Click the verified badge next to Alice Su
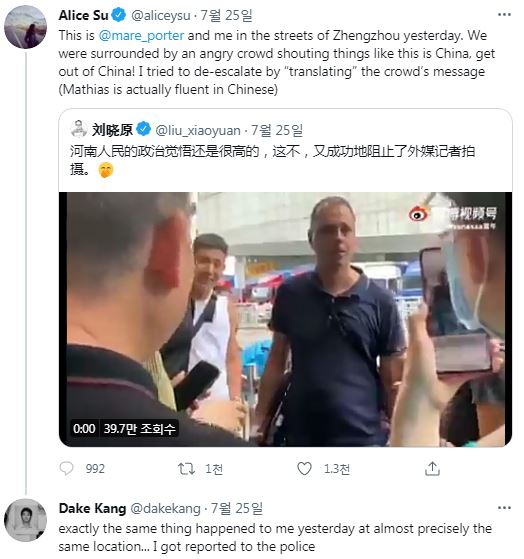Image resolution: width=524 pixels, height=559 pixels. click(x=119, y=15)
